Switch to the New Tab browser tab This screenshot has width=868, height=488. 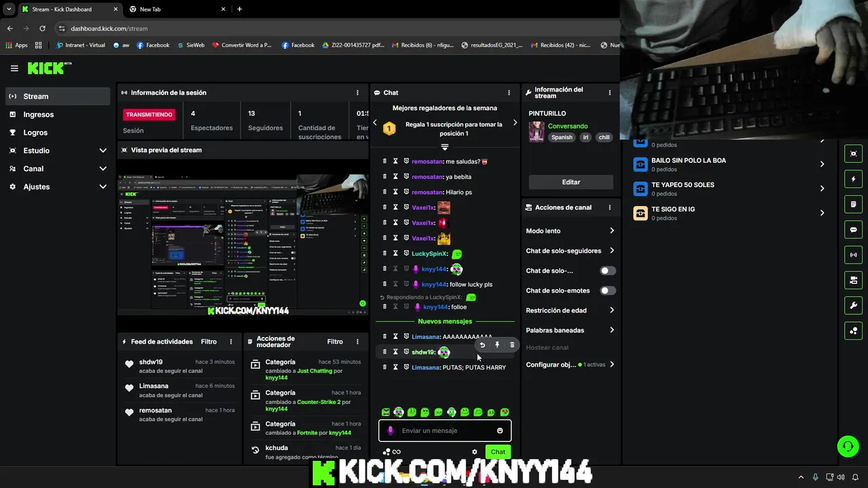point(176,9)
